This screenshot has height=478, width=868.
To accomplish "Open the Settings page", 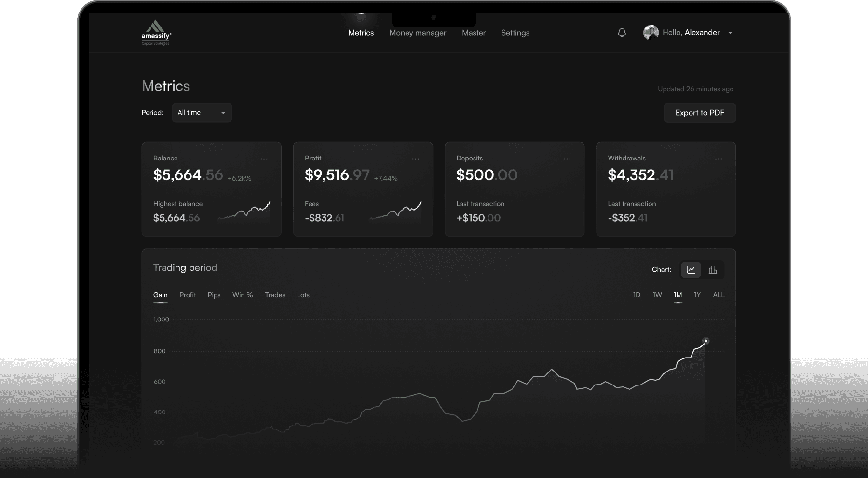I will point(515,32).
